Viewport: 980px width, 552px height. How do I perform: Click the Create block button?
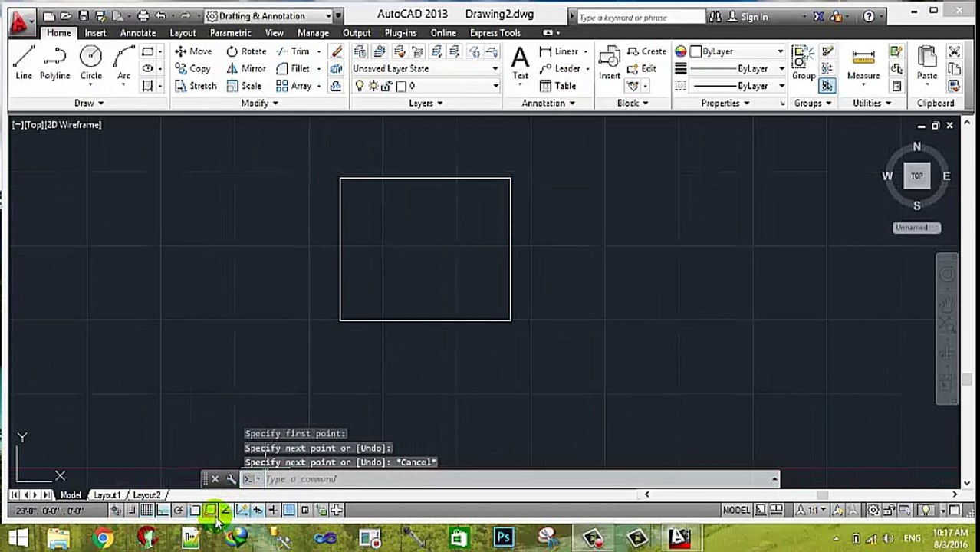click(x=646, y=51)
